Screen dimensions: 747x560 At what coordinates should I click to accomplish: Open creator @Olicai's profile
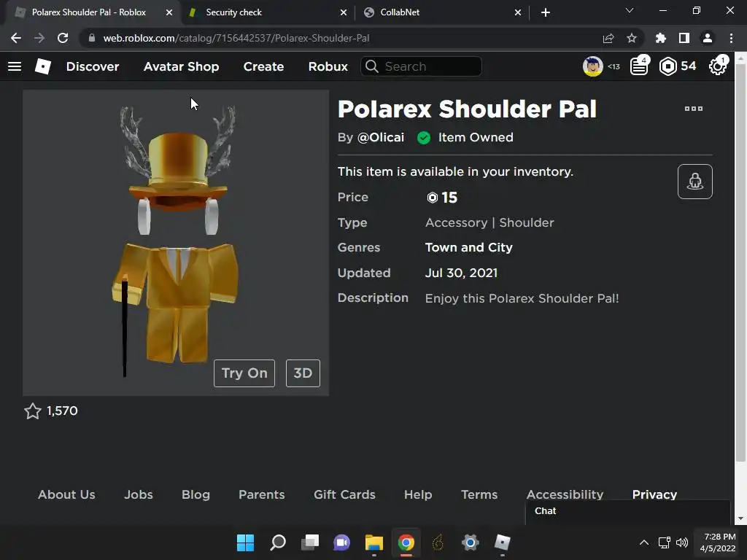(x=381, y=138)
